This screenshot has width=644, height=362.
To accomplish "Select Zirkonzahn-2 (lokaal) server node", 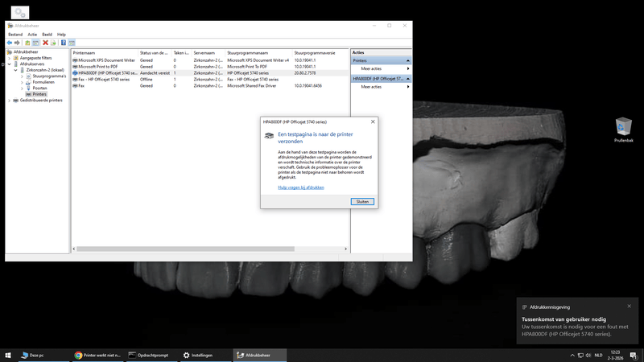I will 45,70.
